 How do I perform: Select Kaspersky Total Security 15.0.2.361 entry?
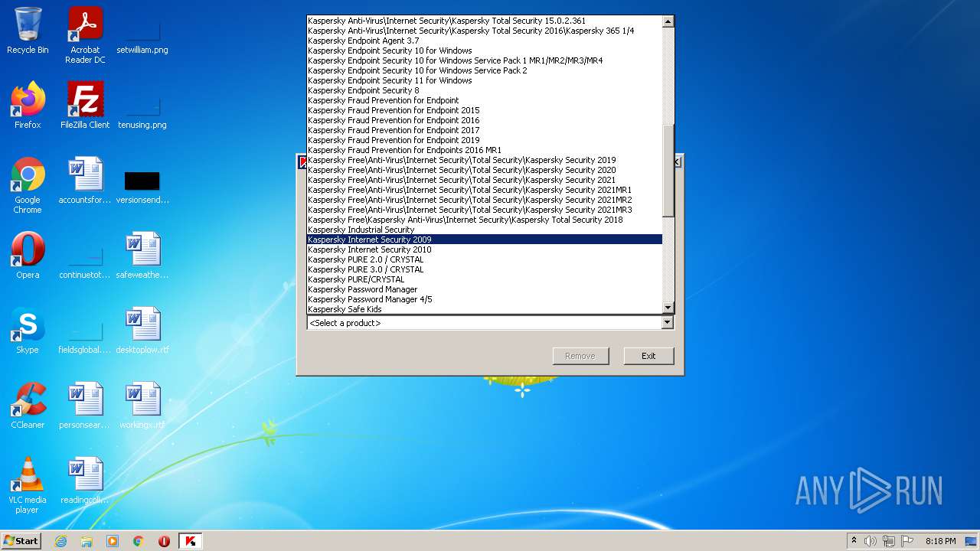tap(484, 21)
